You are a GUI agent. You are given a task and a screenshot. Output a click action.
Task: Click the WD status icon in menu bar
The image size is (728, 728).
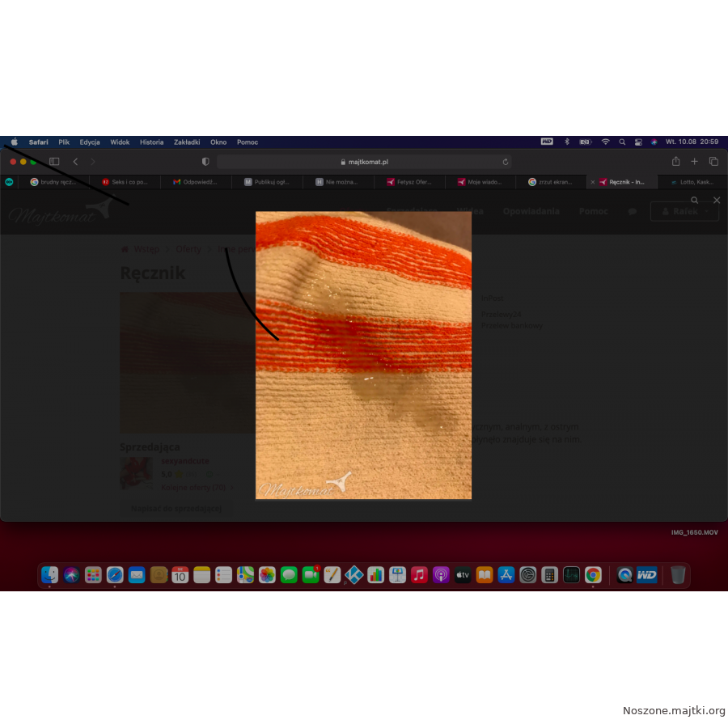point(547,142)
